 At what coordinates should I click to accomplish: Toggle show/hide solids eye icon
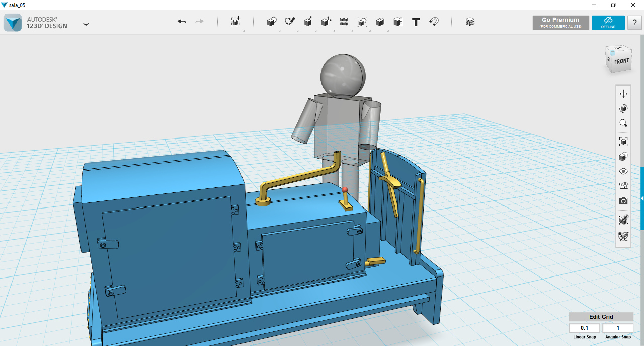click(623, 171)
